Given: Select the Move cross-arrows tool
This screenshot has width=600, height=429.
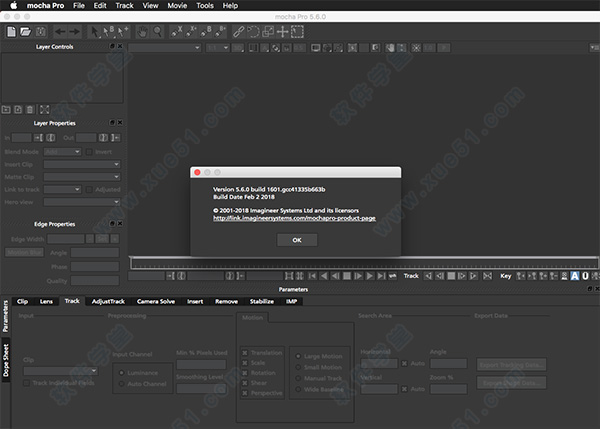Looking at the screenshot, I should (x=282, y=32).
